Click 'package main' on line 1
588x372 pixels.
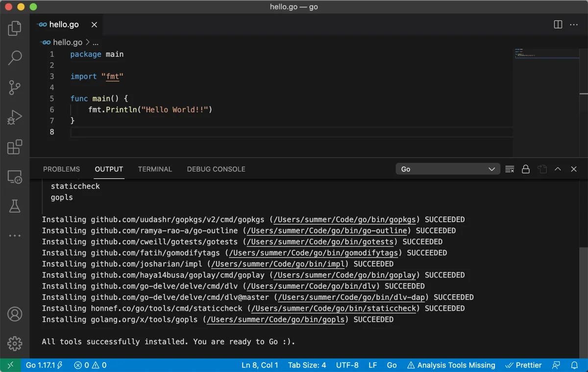click(97, 54)
